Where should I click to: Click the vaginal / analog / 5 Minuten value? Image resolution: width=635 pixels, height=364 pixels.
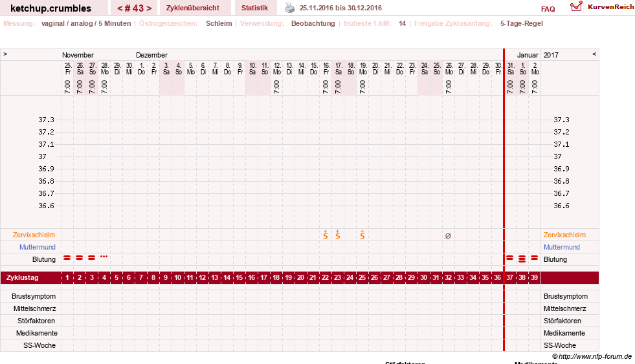86,23
